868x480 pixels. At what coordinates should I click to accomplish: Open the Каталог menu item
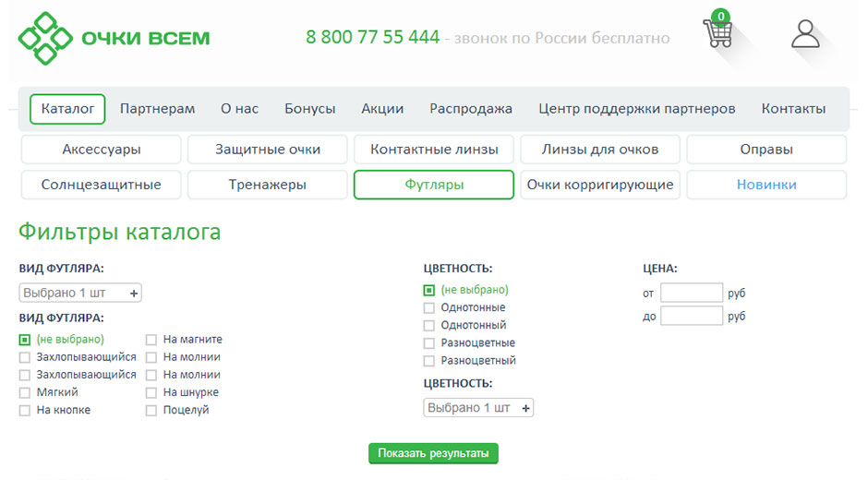(67, 109)
